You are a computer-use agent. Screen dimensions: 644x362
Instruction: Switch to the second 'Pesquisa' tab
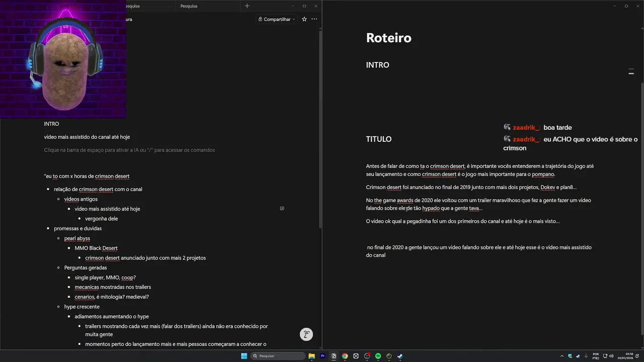coord(189,6)
